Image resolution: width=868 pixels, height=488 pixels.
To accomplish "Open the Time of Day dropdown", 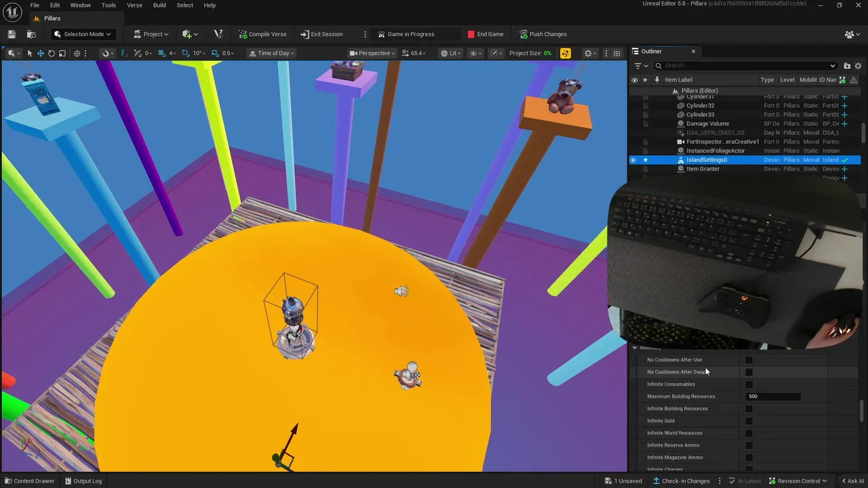I will 271,53.
